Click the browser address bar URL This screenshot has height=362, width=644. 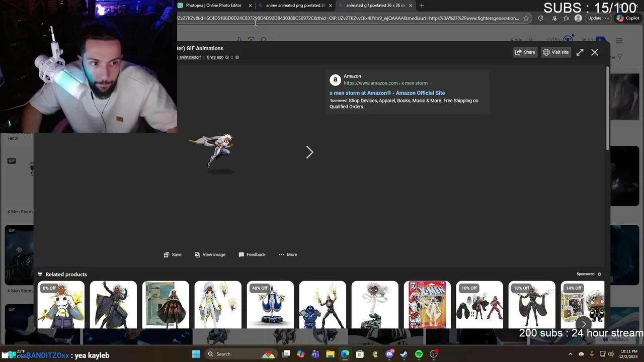tap(348, 18)
